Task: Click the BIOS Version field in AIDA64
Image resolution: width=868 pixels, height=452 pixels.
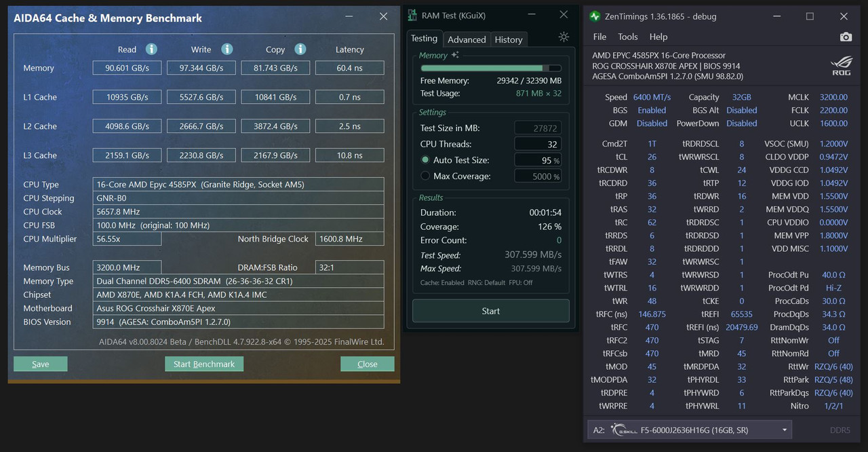Action: [239, 322]
